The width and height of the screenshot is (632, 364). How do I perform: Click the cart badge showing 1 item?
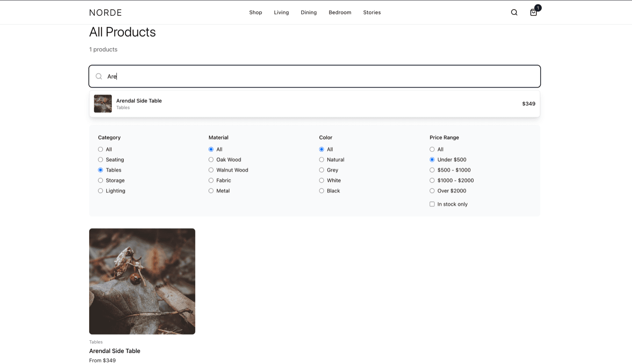coord(538,8)
